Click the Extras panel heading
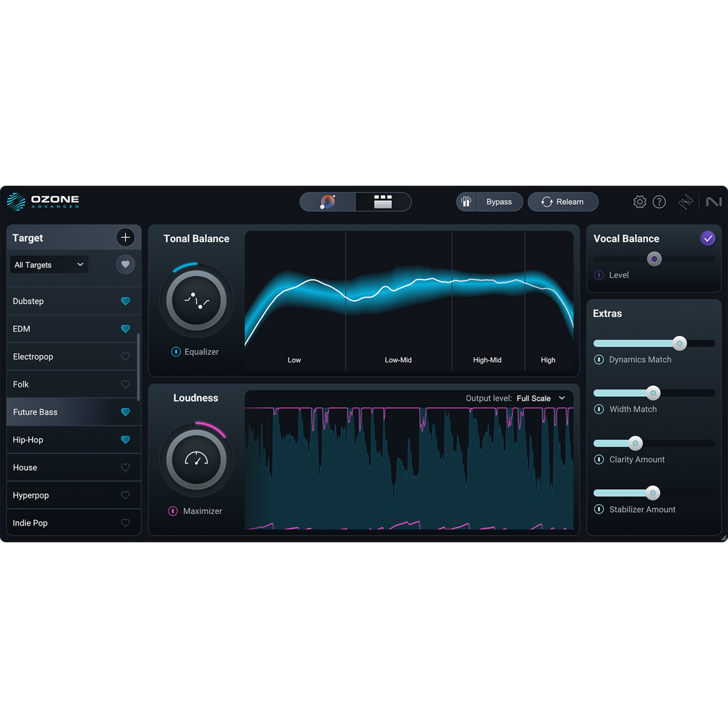 tap(607, 314)
